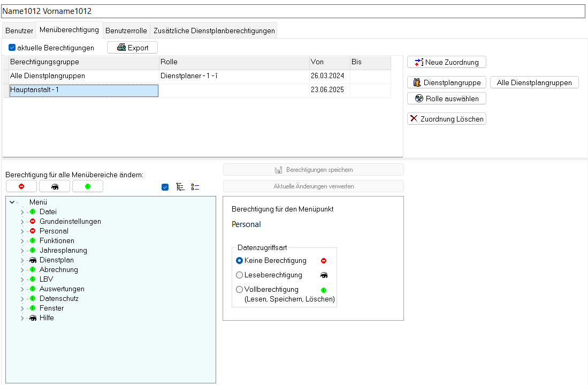Click the eye icon next to Dienstplan
588x385 pixels.
(33, 260)
